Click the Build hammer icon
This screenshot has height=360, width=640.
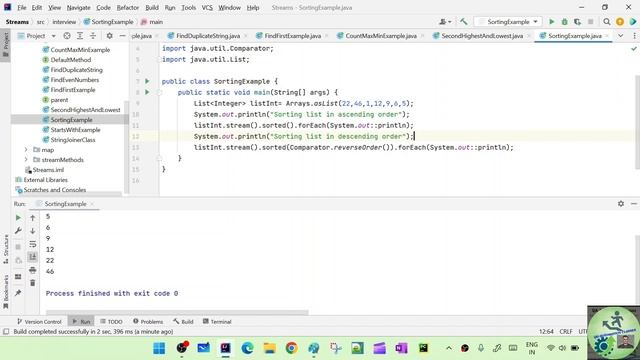pyautogui.click(x=464, y=22)
